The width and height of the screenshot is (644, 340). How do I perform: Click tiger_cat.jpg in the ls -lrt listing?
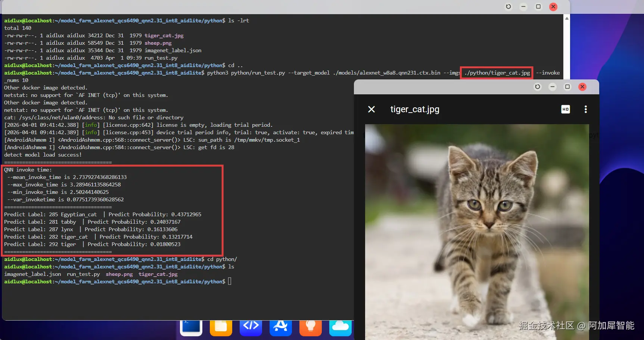coord(164,35)
